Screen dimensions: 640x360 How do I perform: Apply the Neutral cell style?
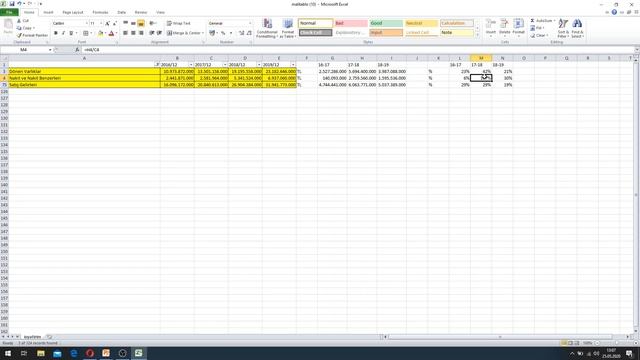click(x=421, y=23)
